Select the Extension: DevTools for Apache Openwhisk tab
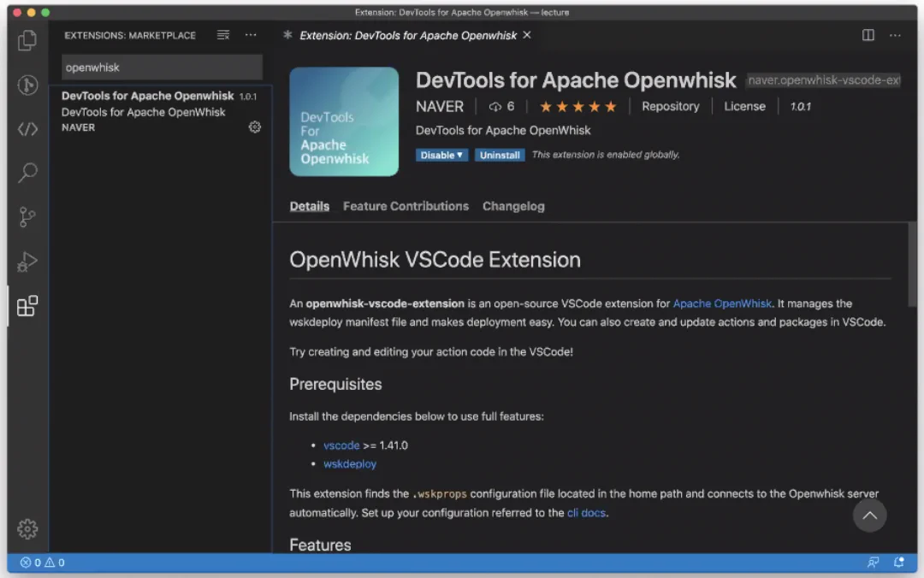The image size is (924, 578). tap(408, 35)
